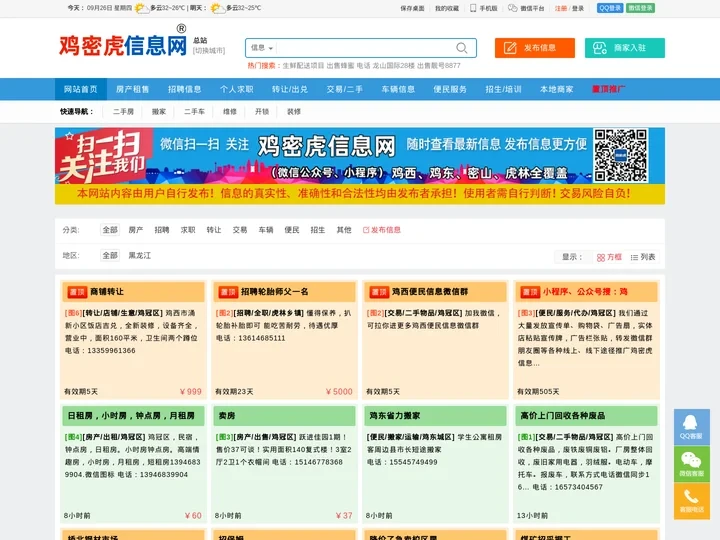
Task: Focus the search text input field
Action: 364,48
